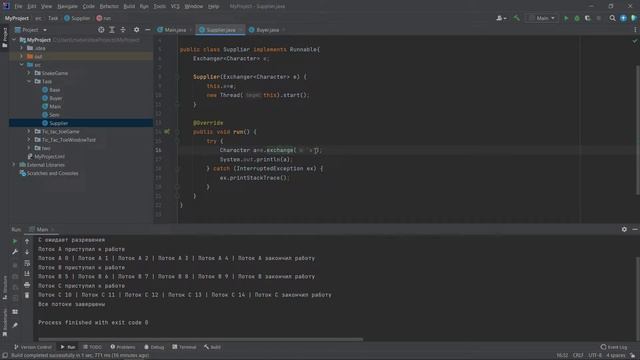The height and width of the screenshot is (360, 640).
Task: Open the VCS menu
Action: click(x=175, y=7)
